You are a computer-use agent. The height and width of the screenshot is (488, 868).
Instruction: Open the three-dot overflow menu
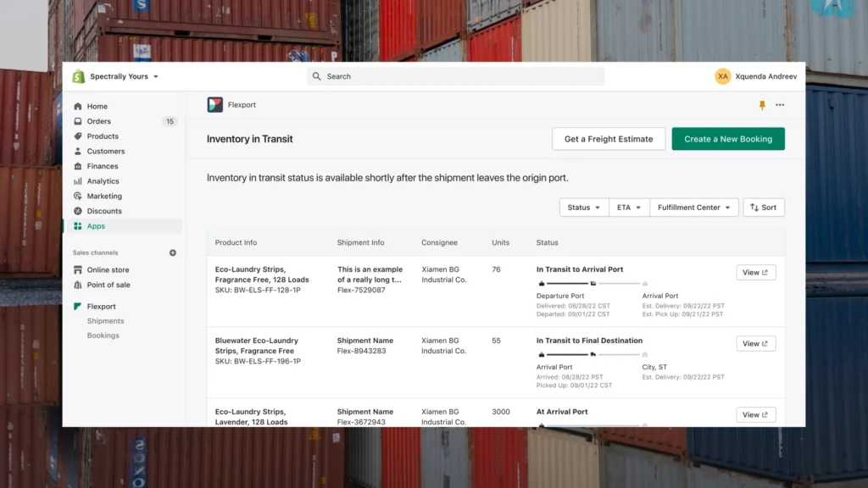tap(780, 104)
